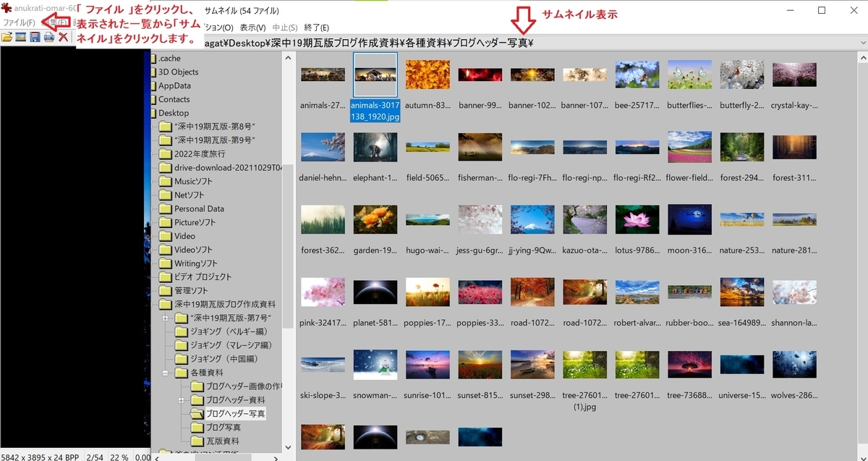
Task: Click the folder icon beside 3D Objects
Action: [153, 72]
